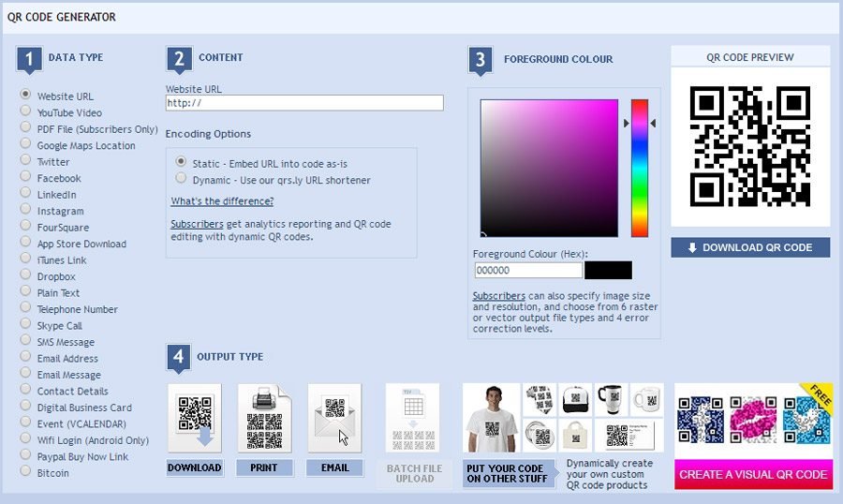The width and height of the screenshot is (843, 504).
Task: Click the DOWNLOAD output type button
Action: coord(195,468)
